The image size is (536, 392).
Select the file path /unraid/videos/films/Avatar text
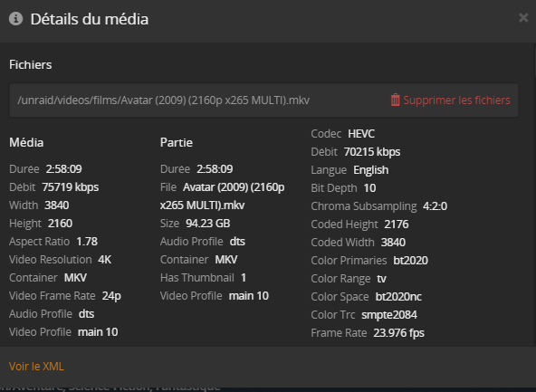[163, 100]
